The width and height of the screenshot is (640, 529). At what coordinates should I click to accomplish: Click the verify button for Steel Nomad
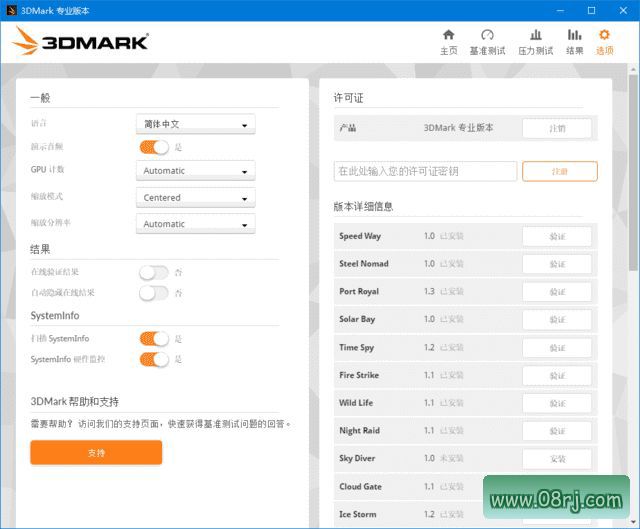(557, 264)
